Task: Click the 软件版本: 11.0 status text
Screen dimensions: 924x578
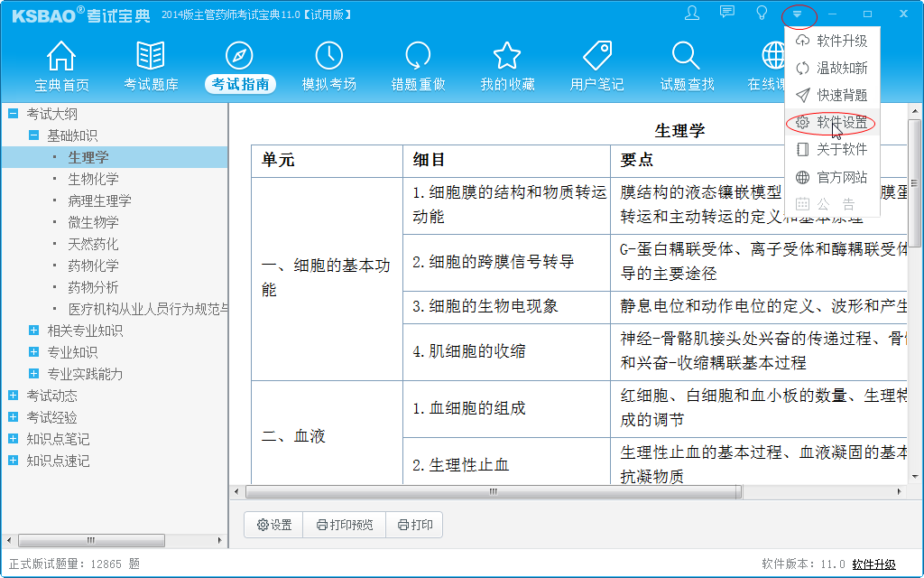Action: coord(803,564)
